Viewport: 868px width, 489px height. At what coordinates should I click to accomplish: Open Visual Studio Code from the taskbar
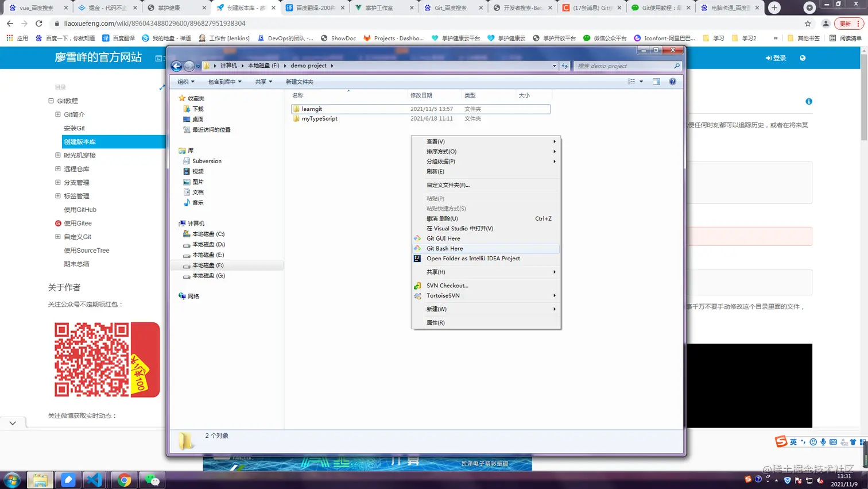coord(95,480)
